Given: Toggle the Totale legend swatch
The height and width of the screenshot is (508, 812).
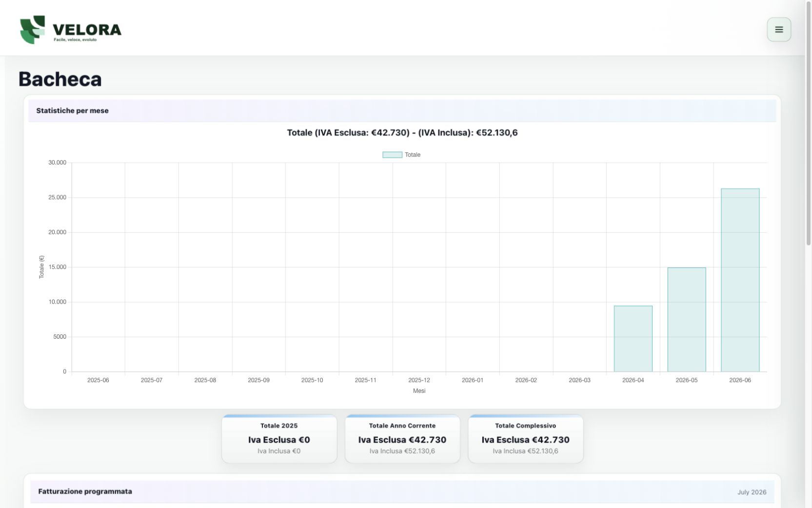Looking at the screenshot, I should point(392,155).
